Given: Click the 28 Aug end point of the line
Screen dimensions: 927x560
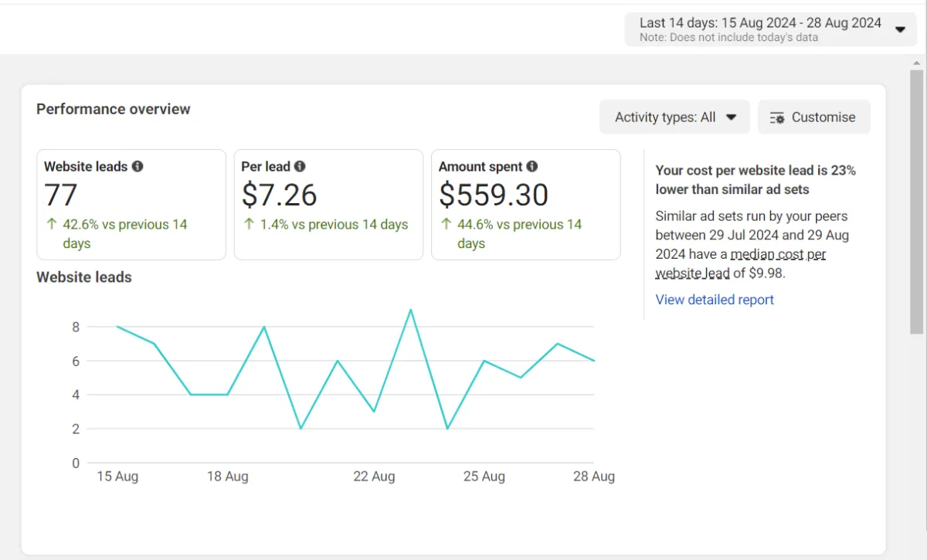Looking at the screenshot, I should (x=594, y=361).
